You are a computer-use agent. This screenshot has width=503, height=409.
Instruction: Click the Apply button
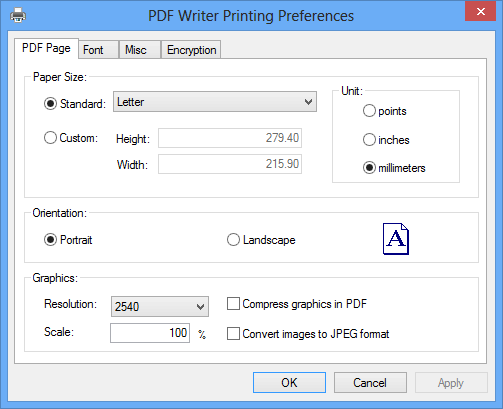(451, 383)
